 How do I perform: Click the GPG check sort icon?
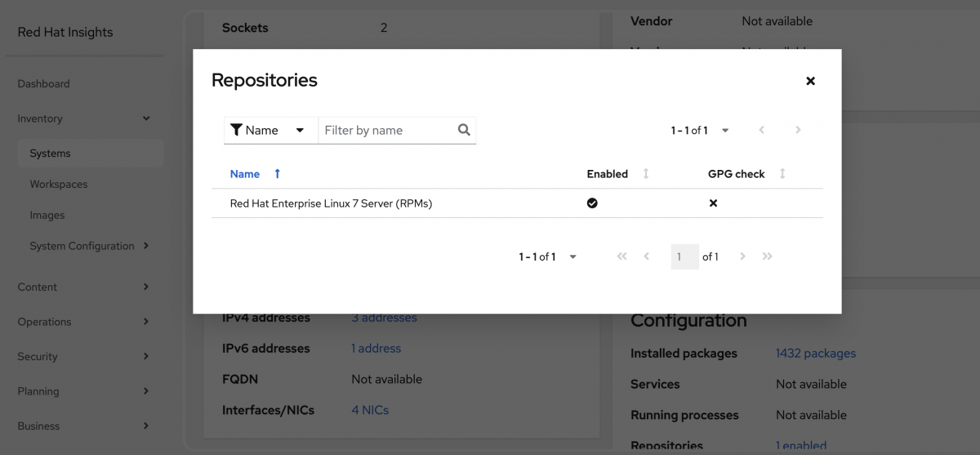pyautogui.click(x=782, y=174)
